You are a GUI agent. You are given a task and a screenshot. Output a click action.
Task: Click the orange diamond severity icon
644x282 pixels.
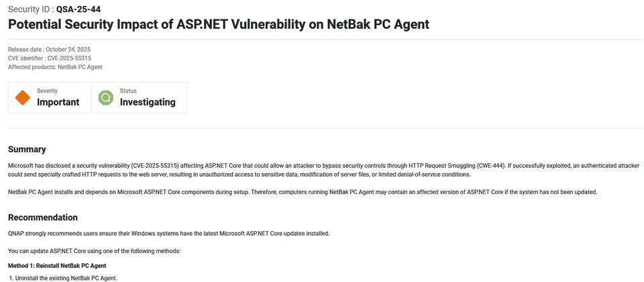click(23, 97)
